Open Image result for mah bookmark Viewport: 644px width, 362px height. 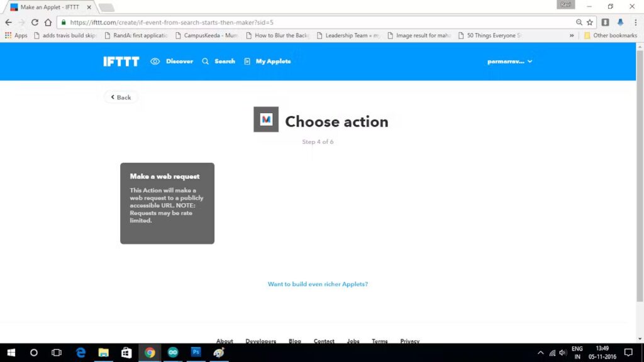419,35
